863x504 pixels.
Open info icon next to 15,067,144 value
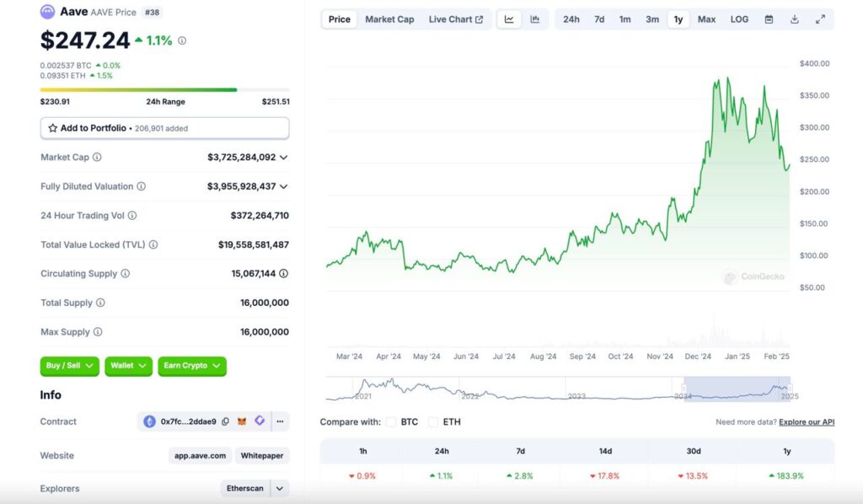283,273
